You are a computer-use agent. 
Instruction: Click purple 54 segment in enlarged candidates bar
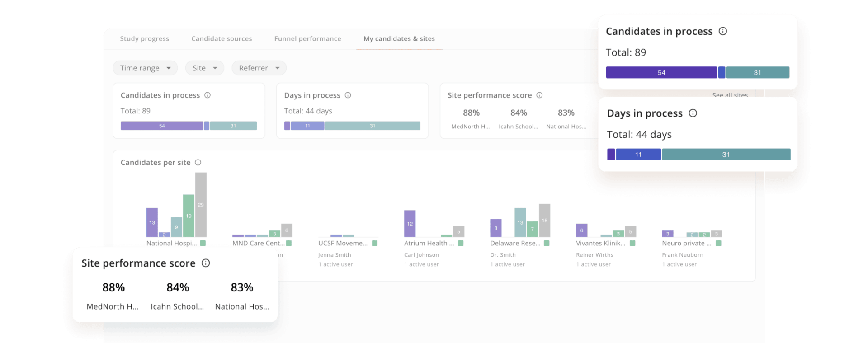[661, 73]
